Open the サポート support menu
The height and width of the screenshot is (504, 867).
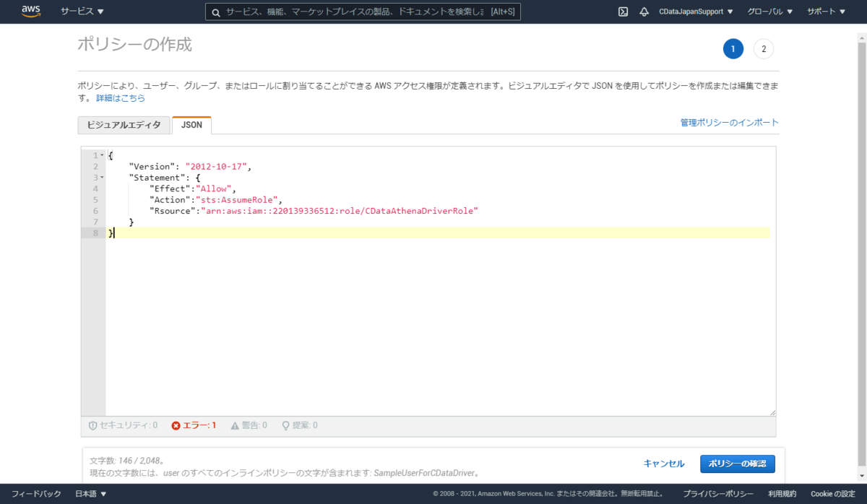(826, 12)
